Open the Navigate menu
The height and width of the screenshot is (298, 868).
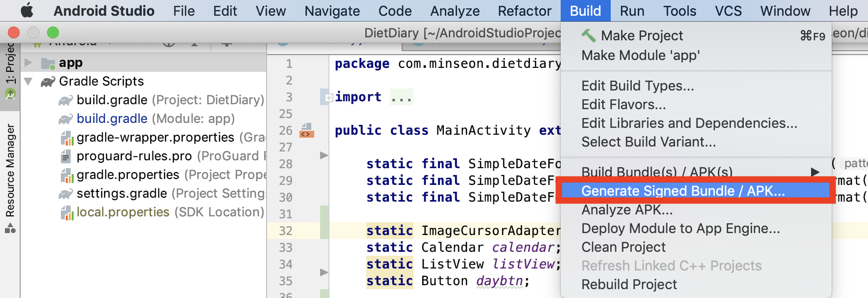(332, 11)
